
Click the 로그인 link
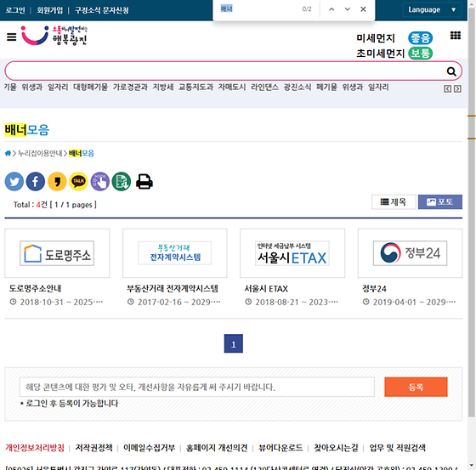tap(15, 10)
